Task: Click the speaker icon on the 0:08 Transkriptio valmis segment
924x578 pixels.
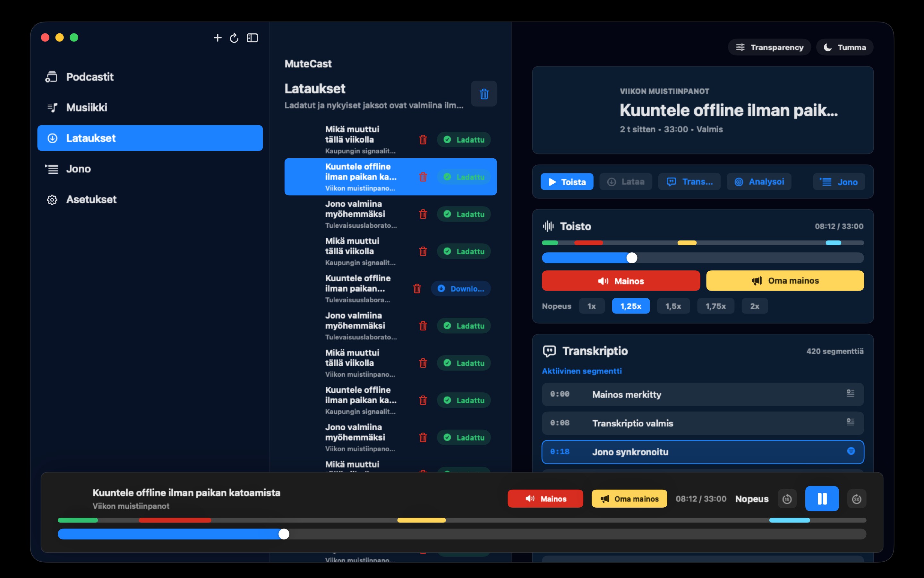Action: click(850, 422)
